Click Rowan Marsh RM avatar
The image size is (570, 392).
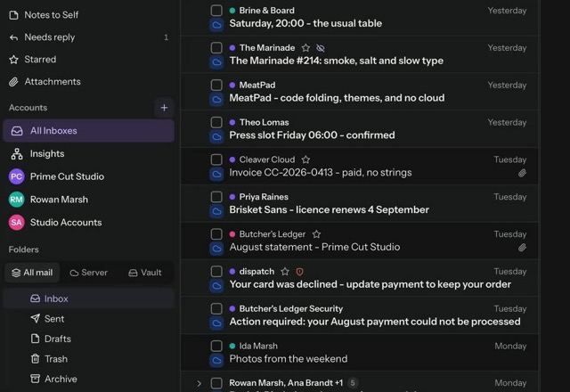tap(16, 200)
